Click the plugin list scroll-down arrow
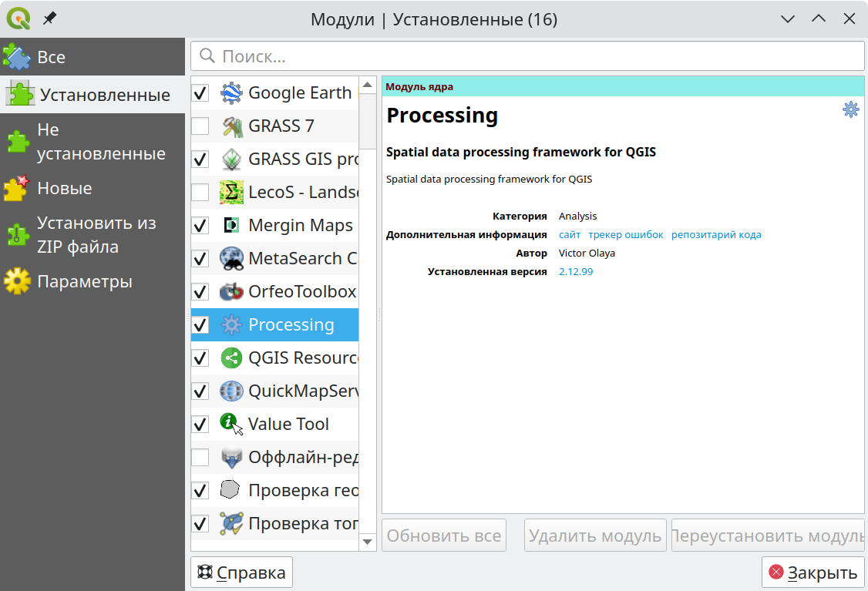The width and height of the screenshot is (868, 591). tap(367, 542)
